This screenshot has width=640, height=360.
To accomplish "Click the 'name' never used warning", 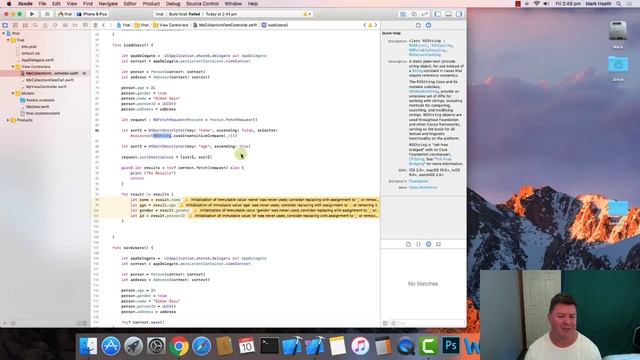I will (281, 200).
